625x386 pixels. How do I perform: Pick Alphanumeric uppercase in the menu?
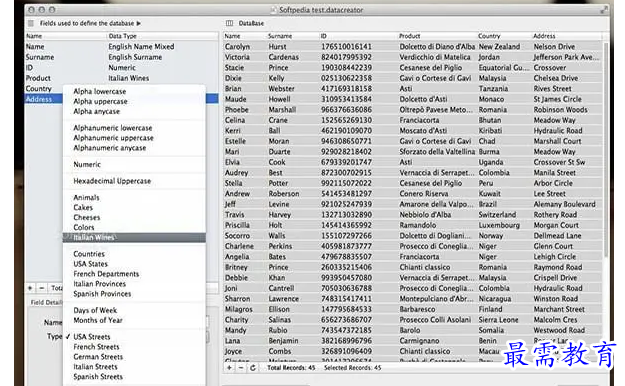[x=114, y=138]
